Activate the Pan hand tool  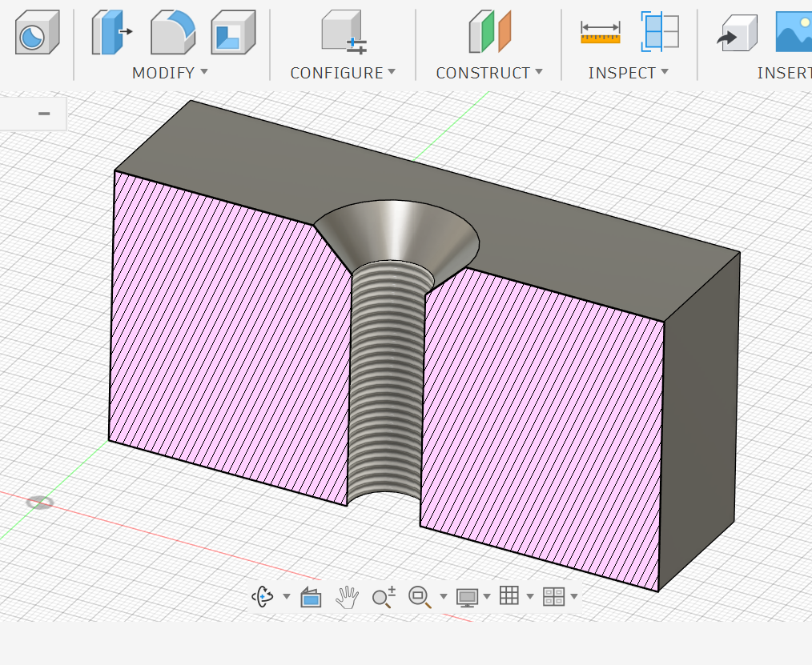347,597
